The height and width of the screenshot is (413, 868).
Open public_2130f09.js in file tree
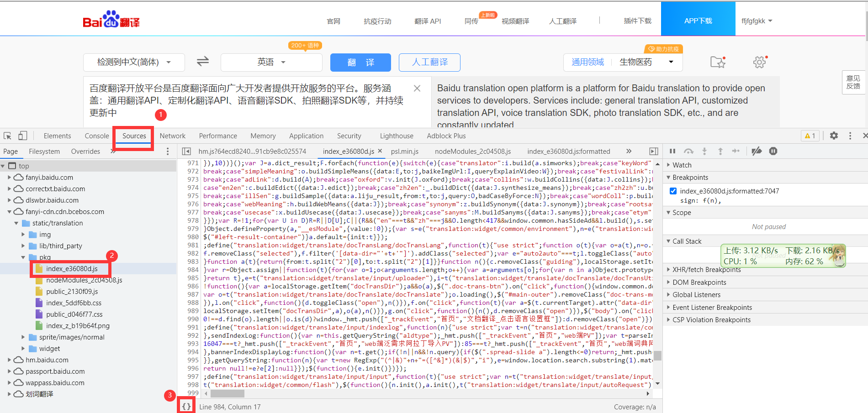point(72,292)
